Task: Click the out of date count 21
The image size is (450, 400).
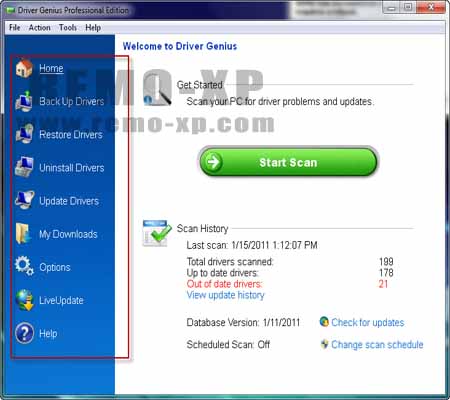Action: [383, 284]
